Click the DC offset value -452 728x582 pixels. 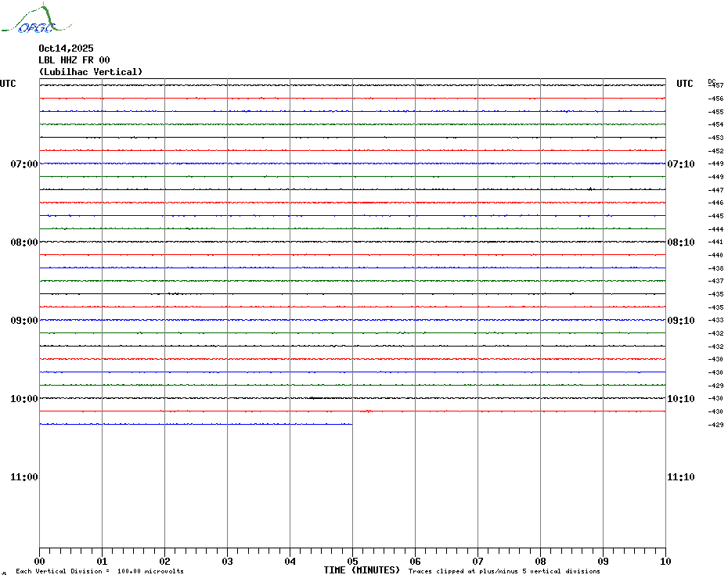(716, 151)
